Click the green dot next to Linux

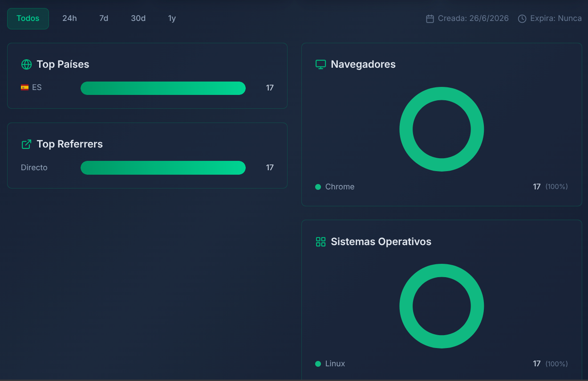tap(318, 364)
